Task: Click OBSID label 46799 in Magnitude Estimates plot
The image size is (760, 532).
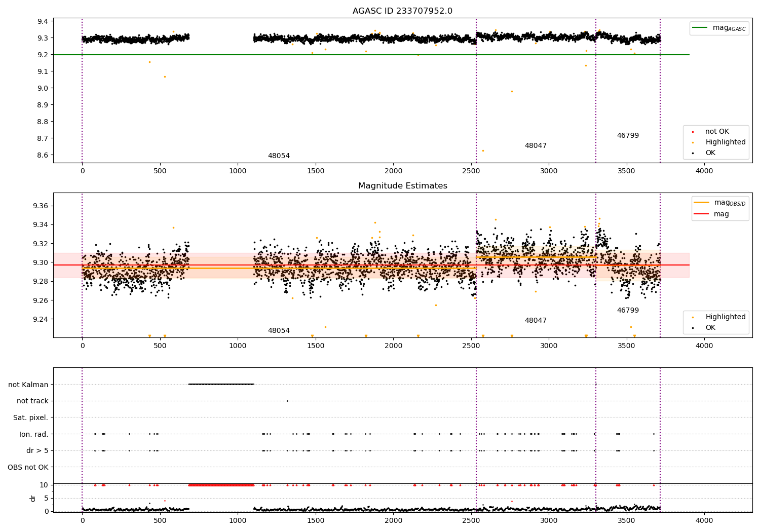Action: click(628, 311)
